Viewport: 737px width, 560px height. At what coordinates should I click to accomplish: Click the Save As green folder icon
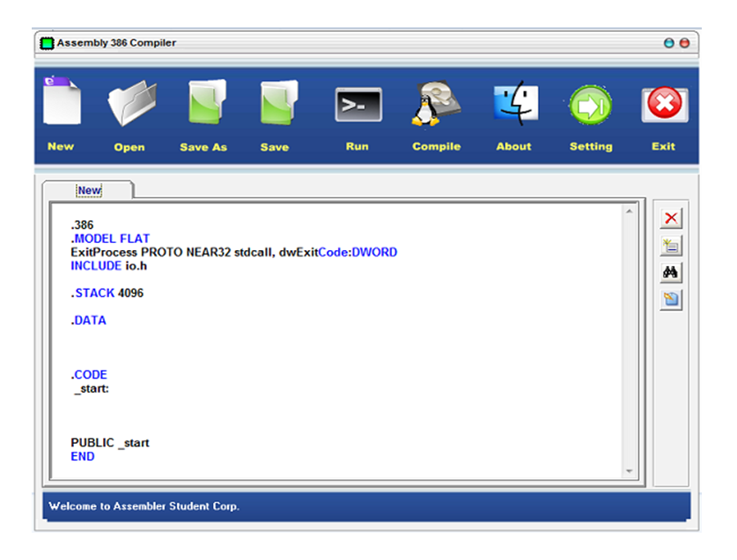click(x=207, y=102)
